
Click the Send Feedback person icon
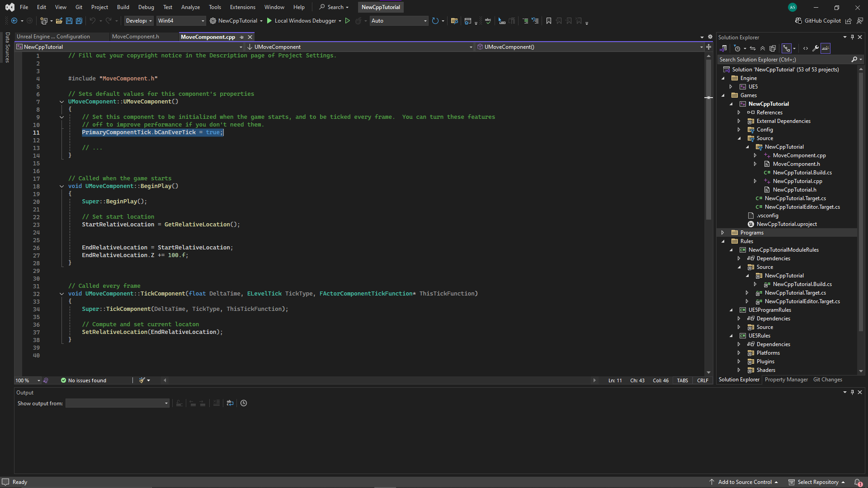click(x=860, y=21)
